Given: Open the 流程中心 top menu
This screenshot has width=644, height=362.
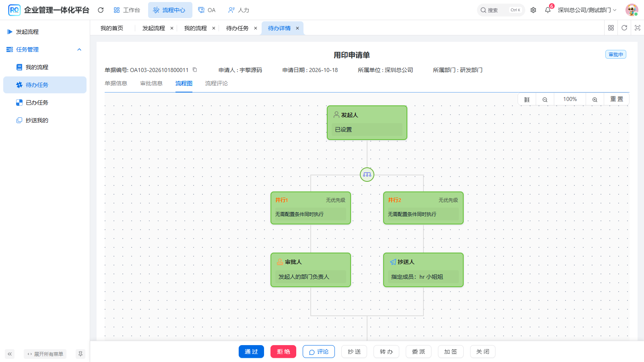Looking at the screenshot, I should point(170,10).
